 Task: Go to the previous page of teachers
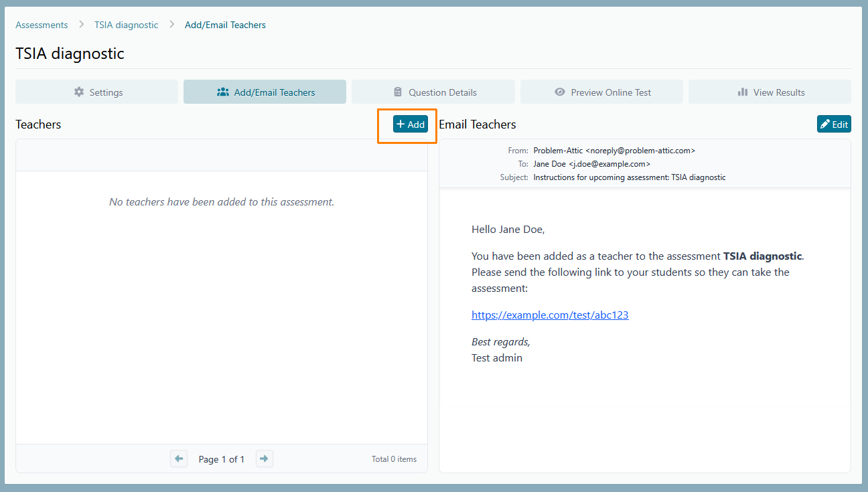(179, 459)
